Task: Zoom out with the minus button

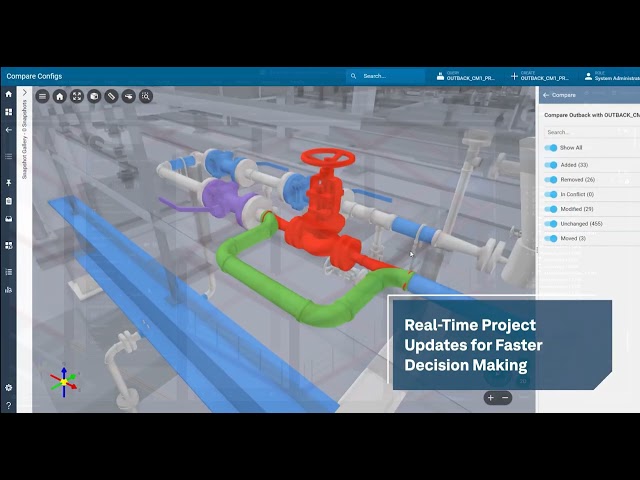Action: tap(505, 398)
